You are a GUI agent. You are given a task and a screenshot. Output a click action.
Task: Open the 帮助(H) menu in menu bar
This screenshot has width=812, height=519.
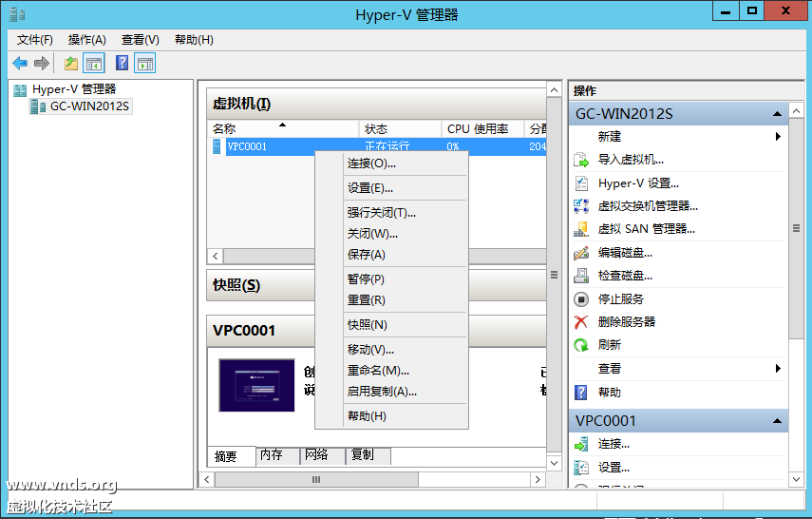tap(194, 40)
